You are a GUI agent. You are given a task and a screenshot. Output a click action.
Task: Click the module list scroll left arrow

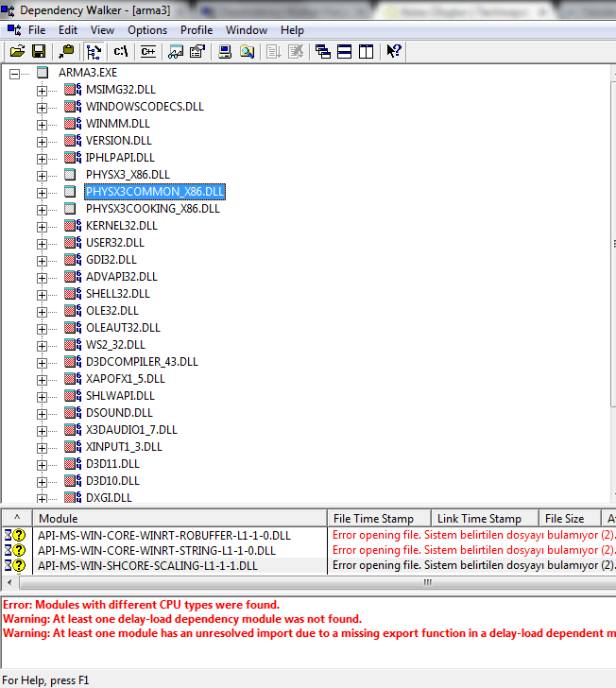pyautogui.click(x=9, y=583)
